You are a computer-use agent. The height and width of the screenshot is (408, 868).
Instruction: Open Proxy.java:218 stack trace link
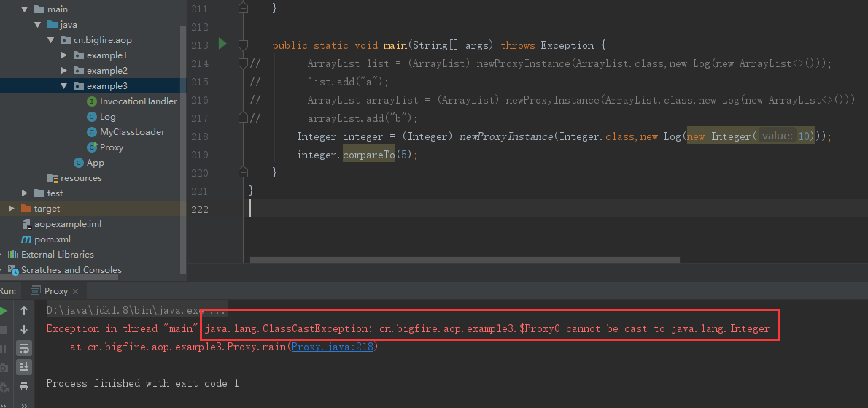333,347
